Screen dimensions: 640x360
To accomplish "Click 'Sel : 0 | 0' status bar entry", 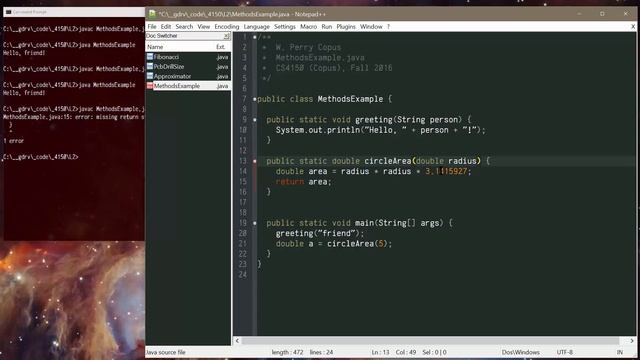I will [x=434, y=352].
